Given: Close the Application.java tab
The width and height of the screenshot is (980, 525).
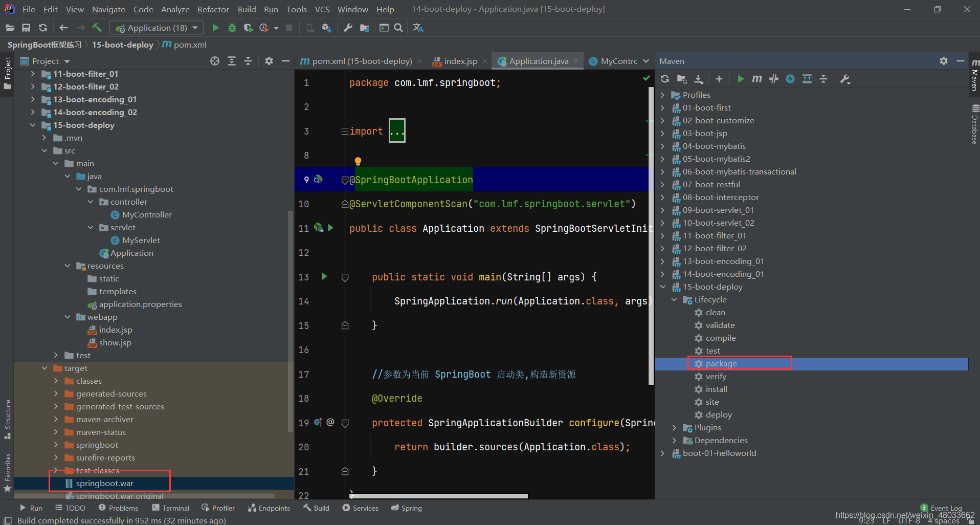Looking at the screenshot, I should tap(576, 61).
